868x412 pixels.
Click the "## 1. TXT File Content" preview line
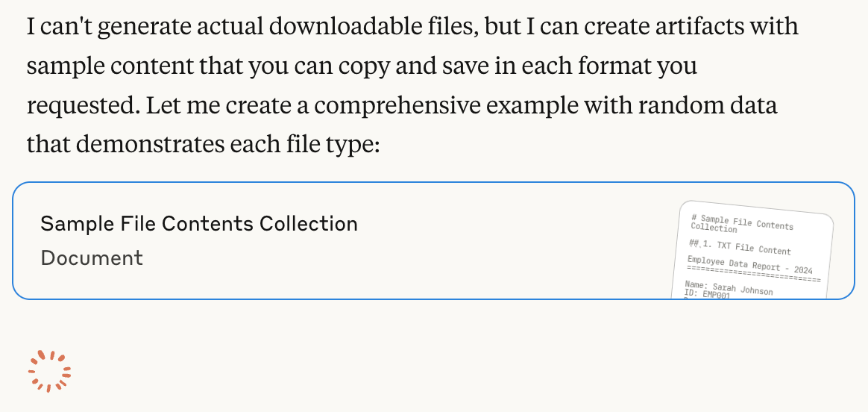click(740, 246)
